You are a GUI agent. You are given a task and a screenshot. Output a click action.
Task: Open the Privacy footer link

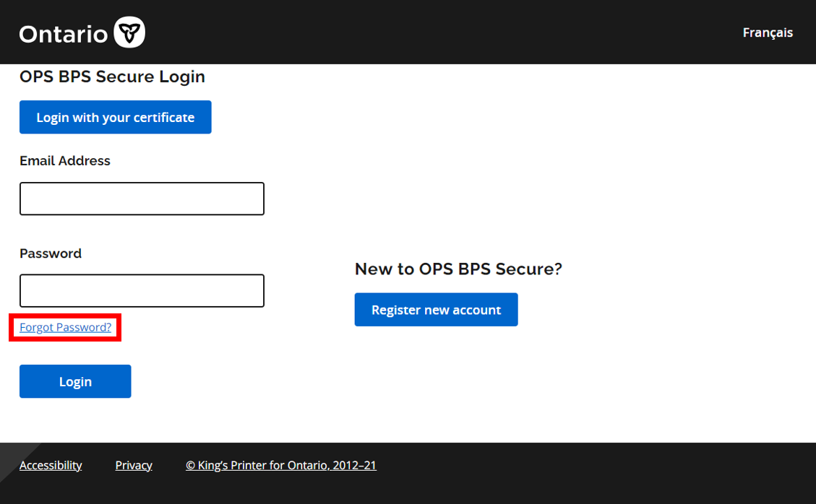(134, 465)
